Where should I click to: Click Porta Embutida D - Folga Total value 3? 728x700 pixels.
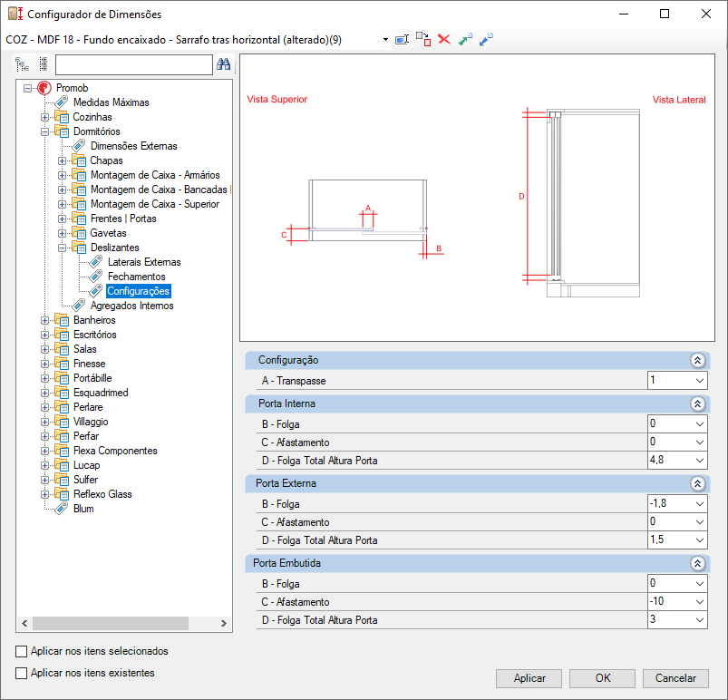pos(653,619)
